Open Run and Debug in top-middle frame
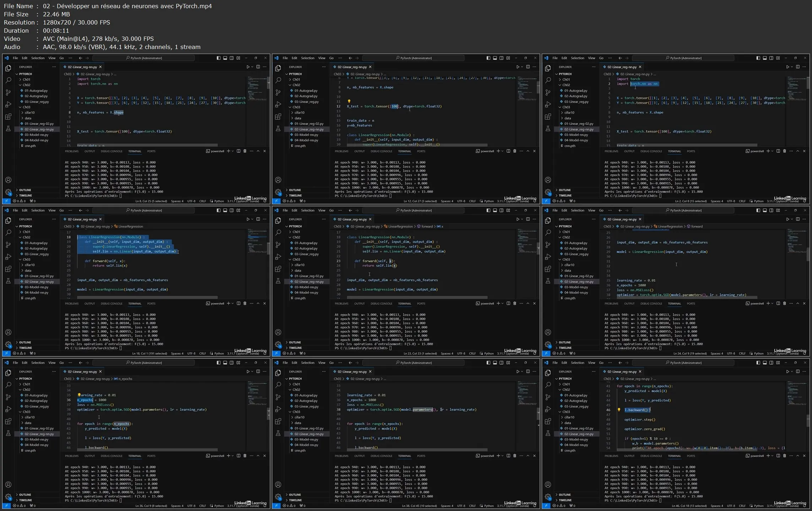Image resolution: width=812 pixels, height=511 pixels. 278,104
